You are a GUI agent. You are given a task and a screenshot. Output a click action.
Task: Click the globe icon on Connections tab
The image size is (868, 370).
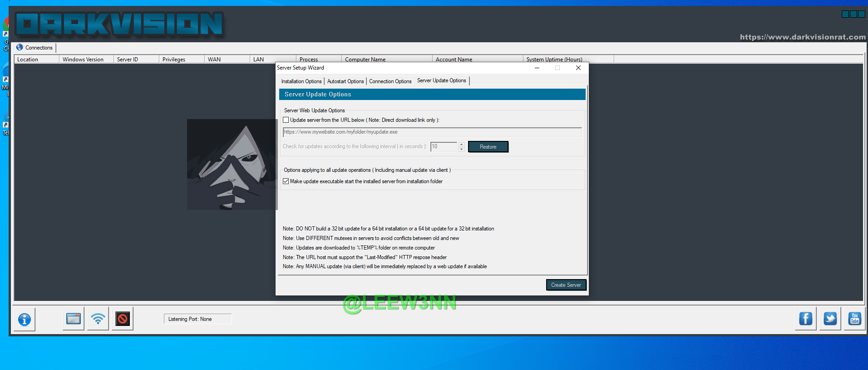pyautogui.click(x=20, y=47)
